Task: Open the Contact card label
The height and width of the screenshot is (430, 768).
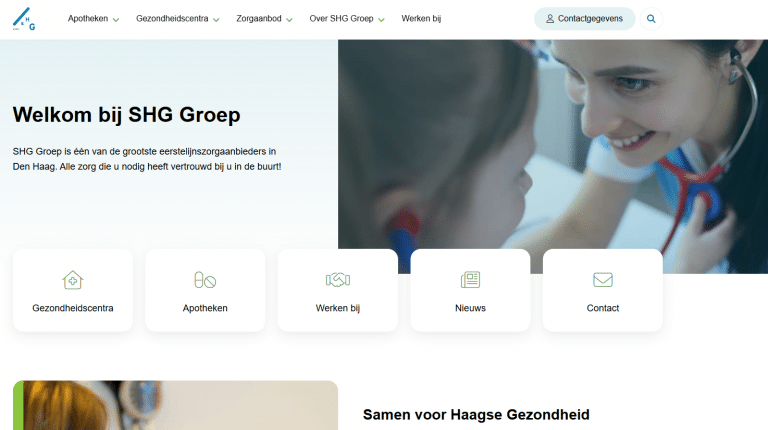Action: [602, 308]
